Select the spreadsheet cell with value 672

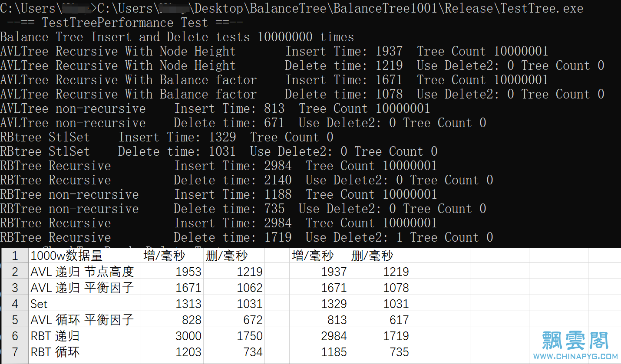(x=234, y=320)
